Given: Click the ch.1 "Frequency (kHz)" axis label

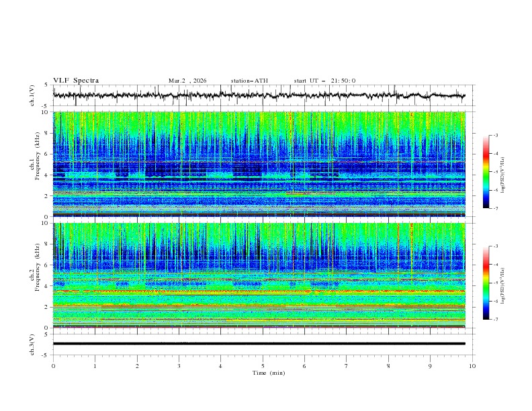Looking at the screenshot, I should [x=38, y=154].
